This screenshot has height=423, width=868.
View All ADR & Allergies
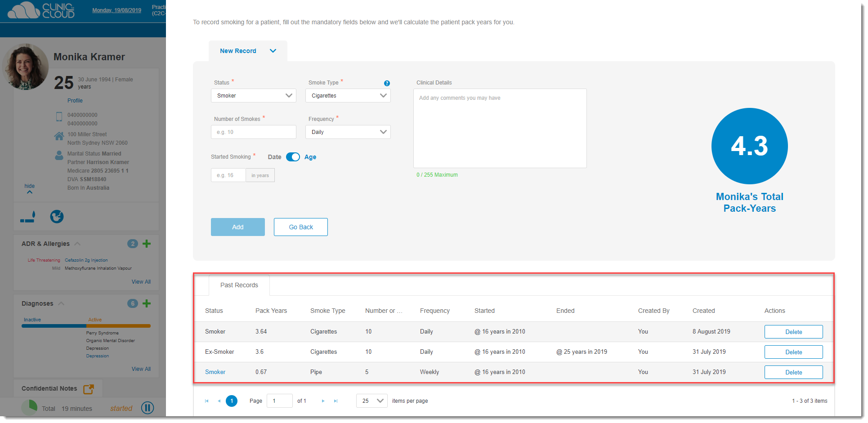[141, 282]
